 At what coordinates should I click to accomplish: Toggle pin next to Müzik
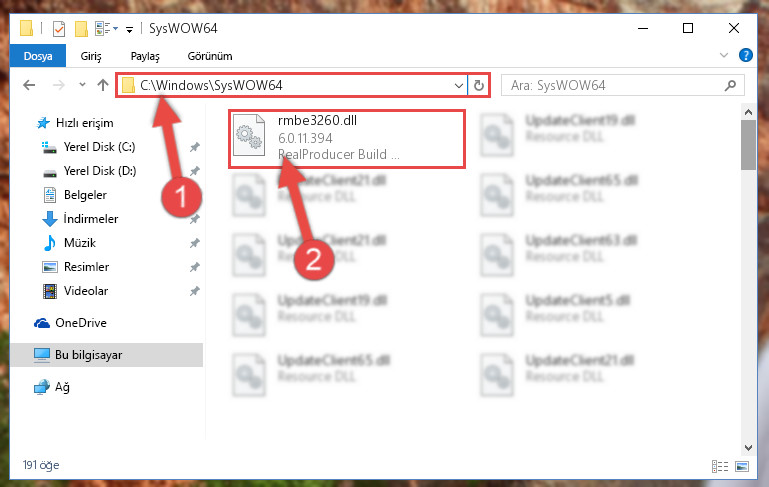[195, 243]
